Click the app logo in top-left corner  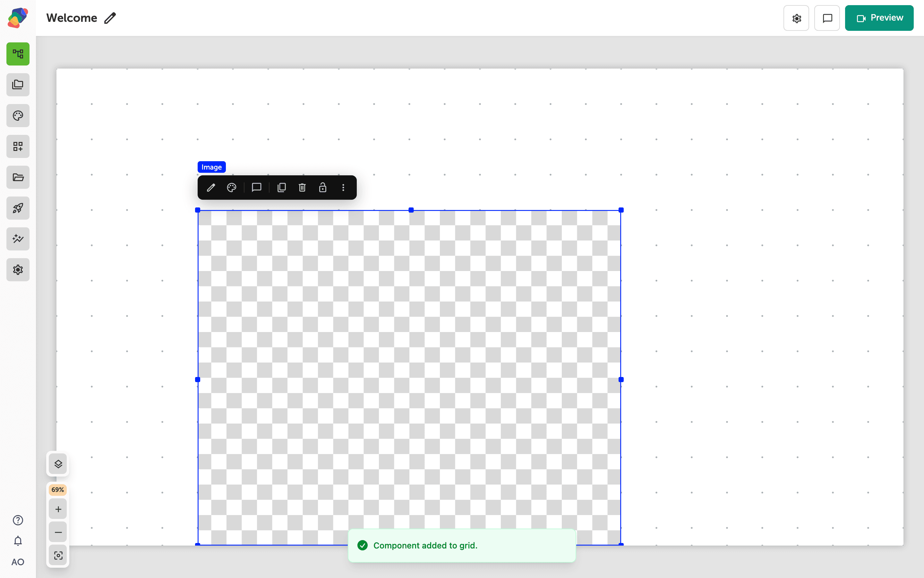(18, 18)
